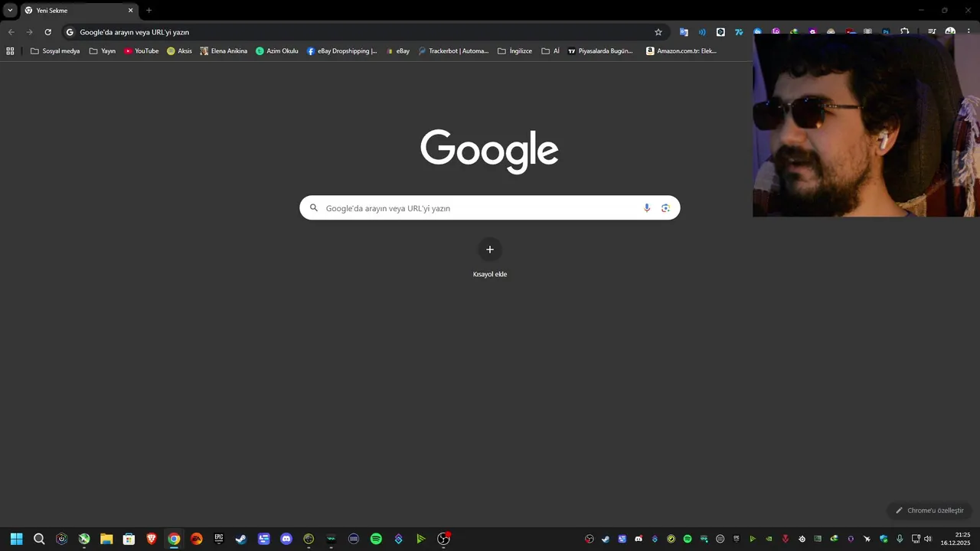Open the YouTube bookmark
Image resolution: width=980 pixels, height=551 pixels.
[x=142, y=51]
